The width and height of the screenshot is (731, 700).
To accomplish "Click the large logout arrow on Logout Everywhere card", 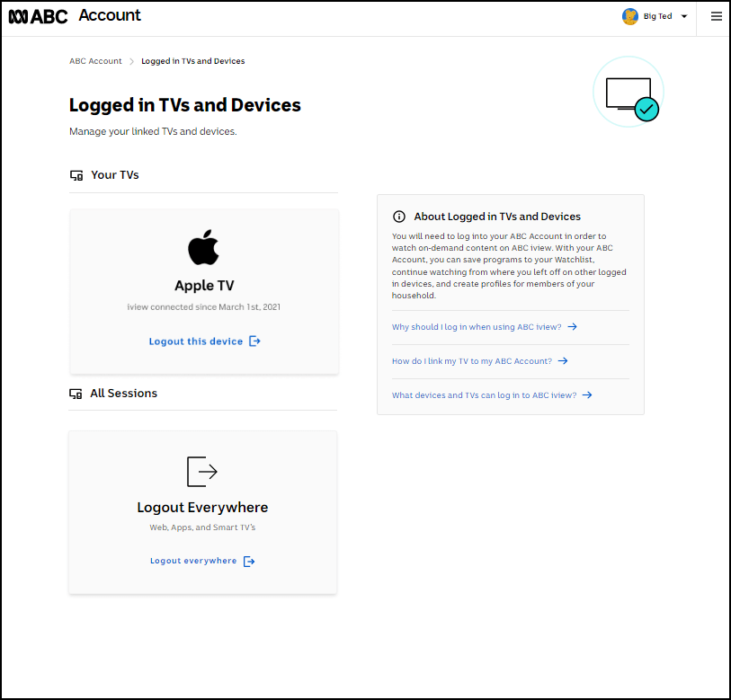I will (x=201, y=471).
